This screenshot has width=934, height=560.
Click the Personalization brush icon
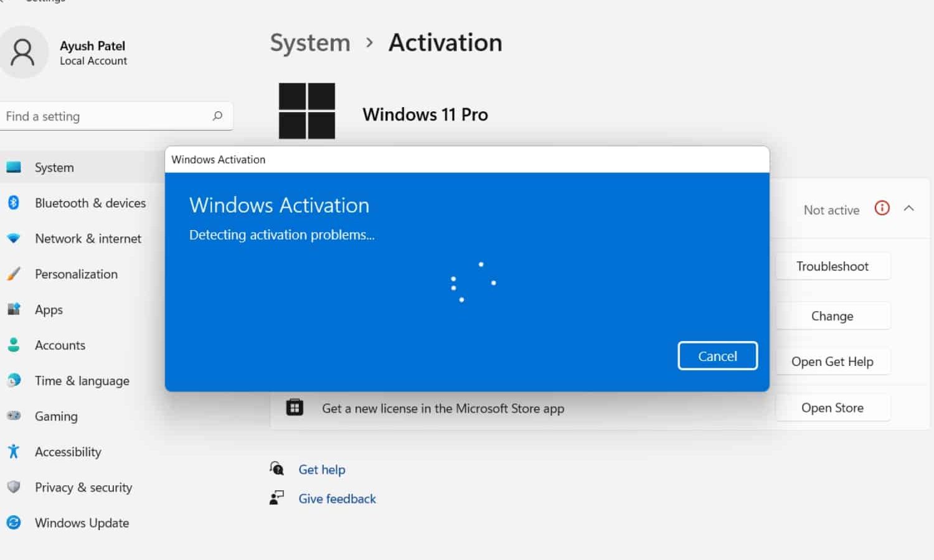tap(14, 274)
